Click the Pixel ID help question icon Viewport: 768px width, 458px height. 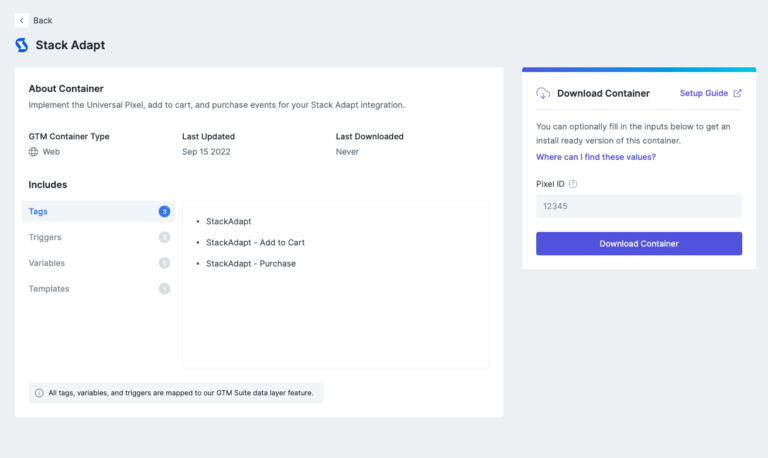573,184
